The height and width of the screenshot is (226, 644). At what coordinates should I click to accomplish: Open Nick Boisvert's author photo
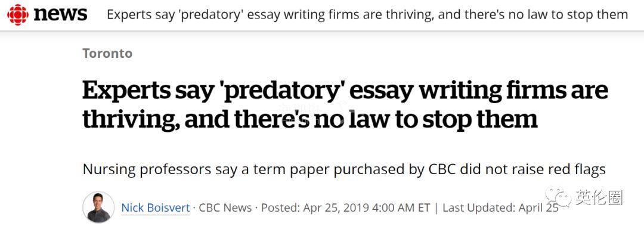point(98,207)
